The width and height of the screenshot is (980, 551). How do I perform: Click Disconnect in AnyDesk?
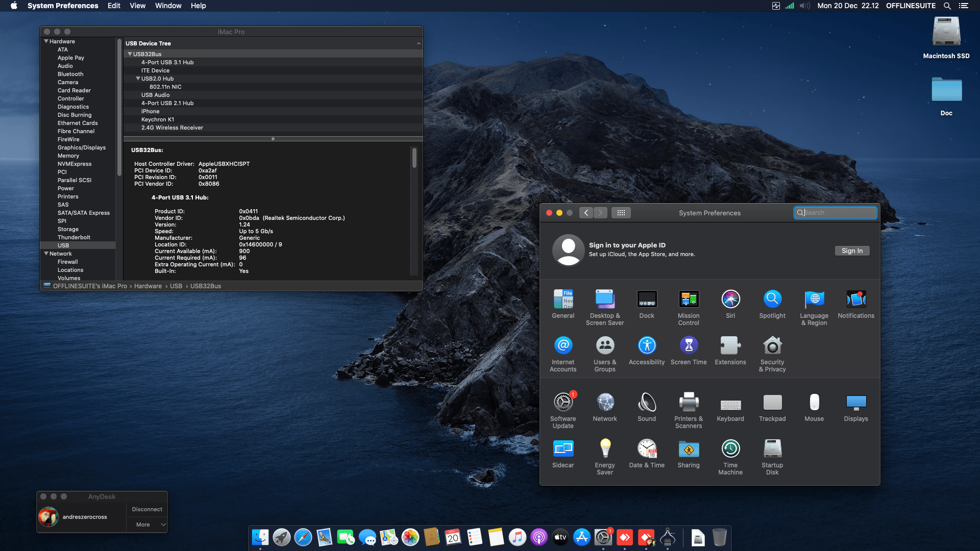click(x=146, y=509)
